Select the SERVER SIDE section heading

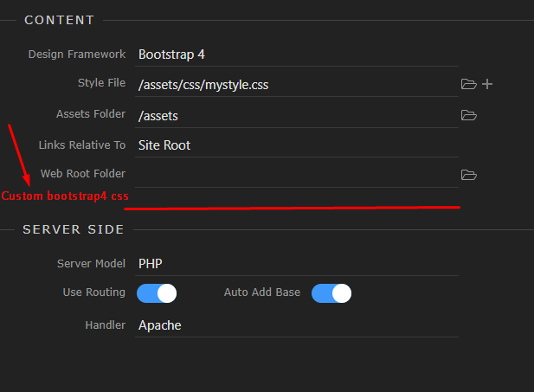[x=74, y=229]
